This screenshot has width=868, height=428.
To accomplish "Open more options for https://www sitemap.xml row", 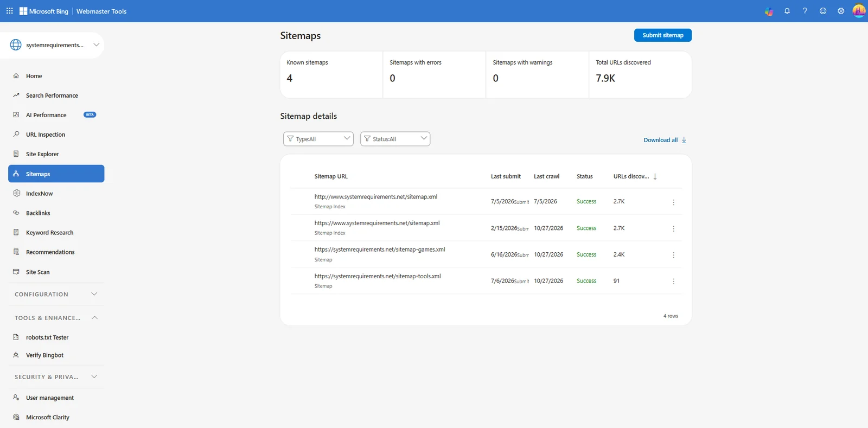I will click(x=674, y=229).
